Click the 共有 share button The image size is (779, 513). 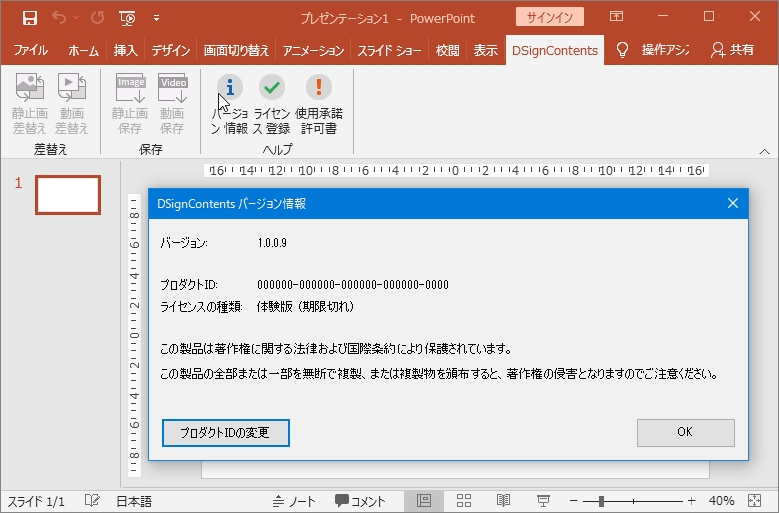732,50
